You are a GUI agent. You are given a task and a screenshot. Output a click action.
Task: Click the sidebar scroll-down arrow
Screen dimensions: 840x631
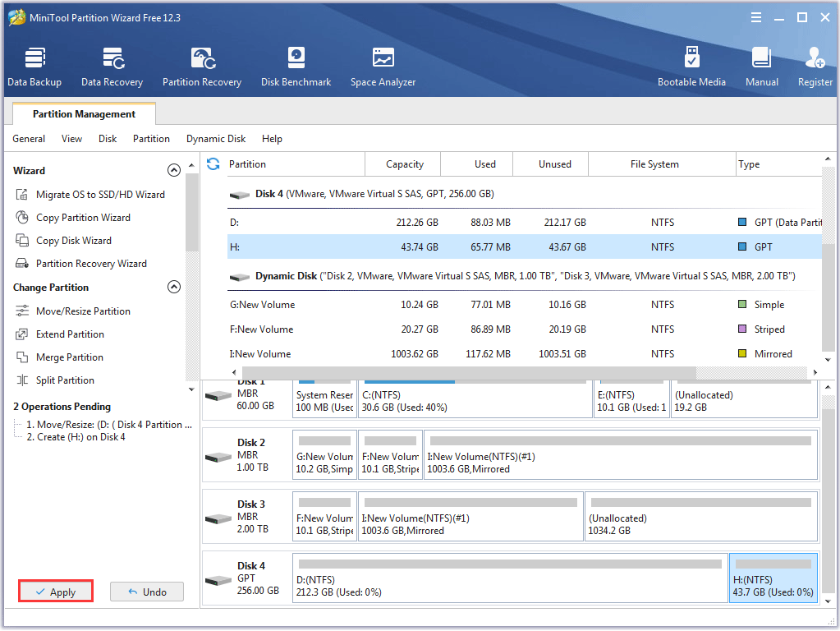click(x=192, y=389)
